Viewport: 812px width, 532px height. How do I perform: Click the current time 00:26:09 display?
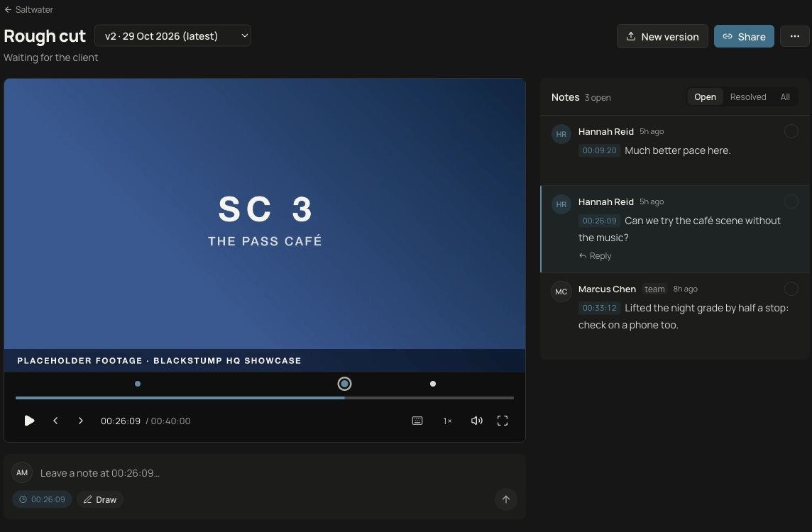[x=121, y=421]
